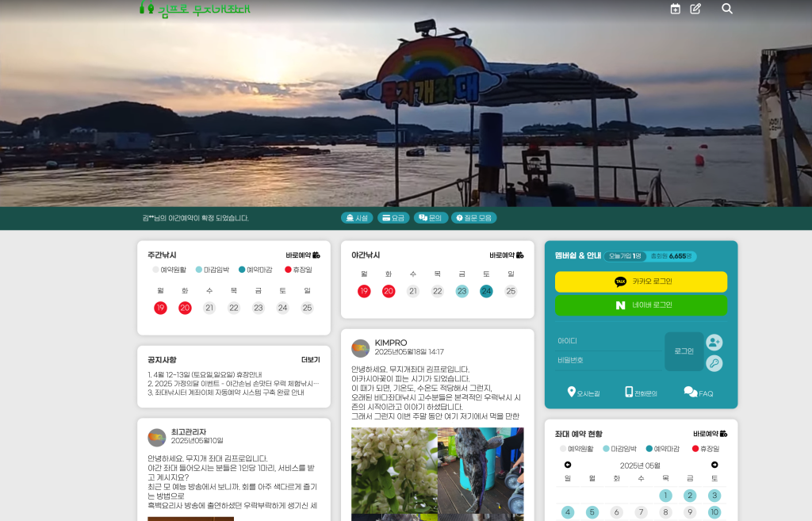
Task: Expand 공지사항 with 더보기
Action: [310, 360]
